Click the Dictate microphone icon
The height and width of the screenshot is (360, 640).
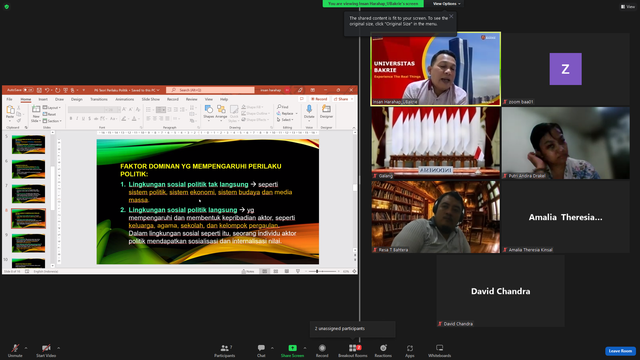point(309,109)
